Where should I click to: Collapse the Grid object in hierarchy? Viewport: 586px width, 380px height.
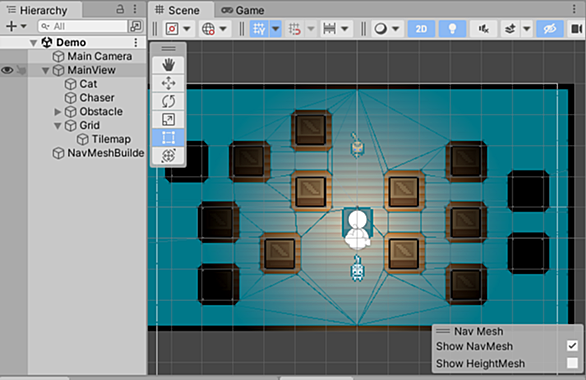(x=58, y=126)
